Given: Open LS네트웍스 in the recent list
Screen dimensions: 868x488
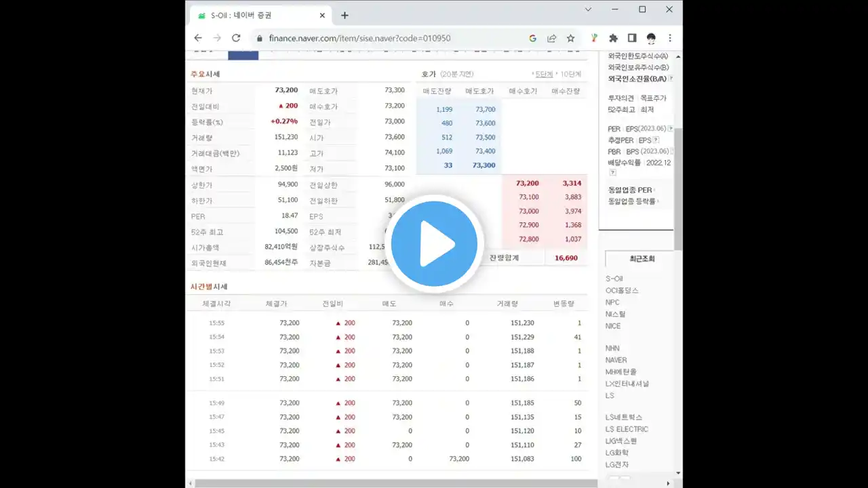Looking at the screenshot, I should (624, 418).
